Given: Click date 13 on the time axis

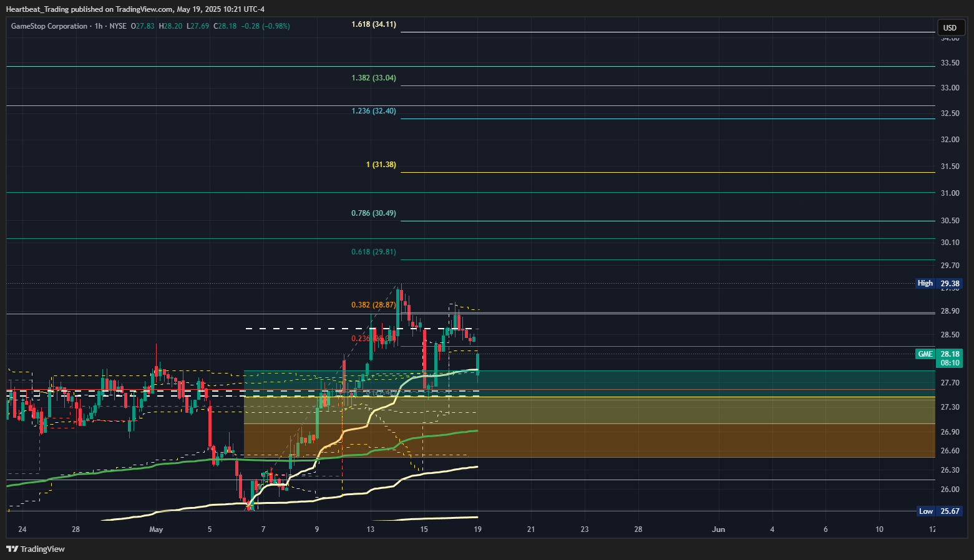Looking at the screenshot, I should (x=371, y=529).
